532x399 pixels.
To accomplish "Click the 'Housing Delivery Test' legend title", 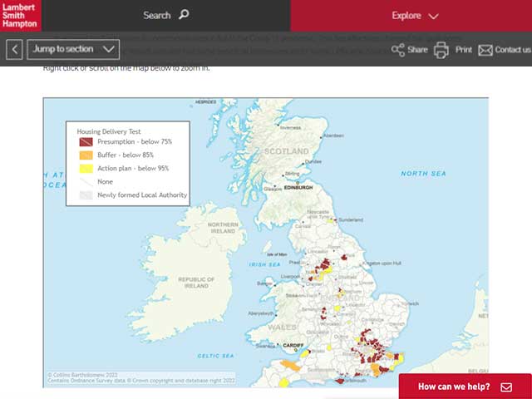I will [109, 131].
